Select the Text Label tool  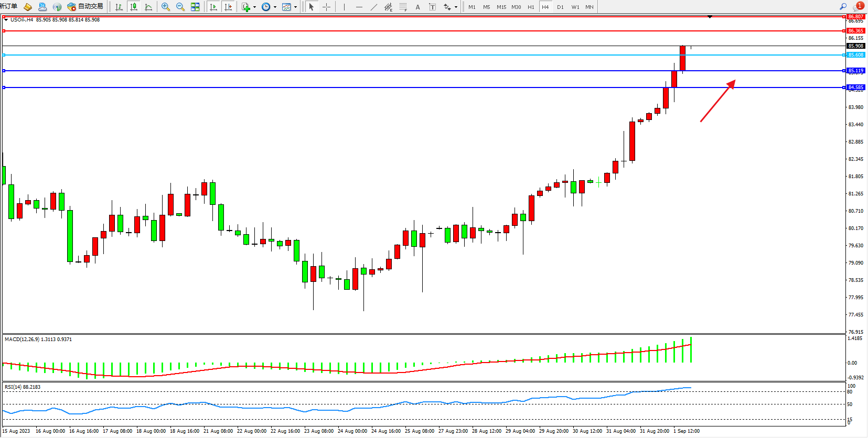click(x=417, y=7)
